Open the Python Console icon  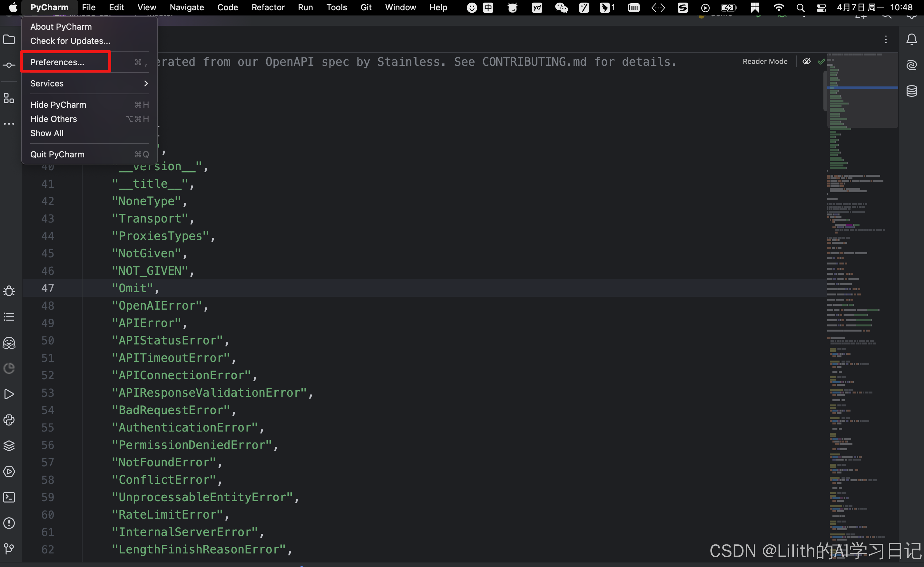click(9, 420)
